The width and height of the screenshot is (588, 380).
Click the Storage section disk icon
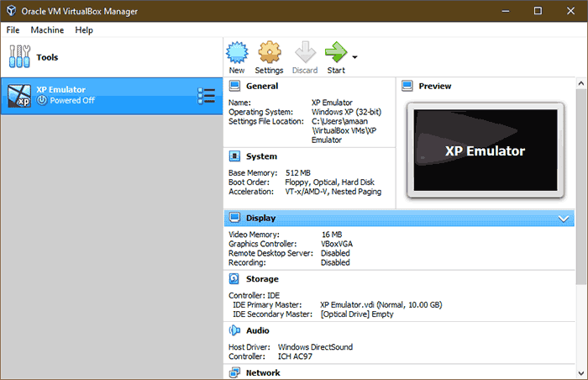[234, 278]
